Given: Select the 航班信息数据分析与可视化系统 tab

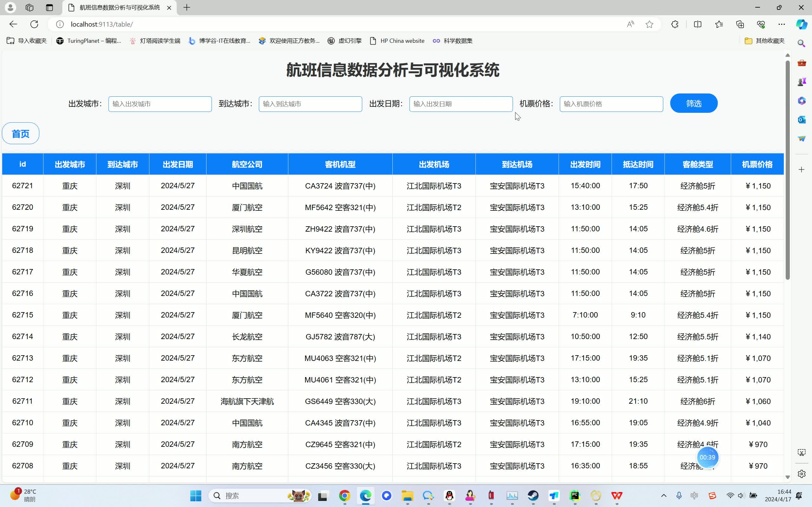Looking at the screenshot, I should tap(117, 7).
